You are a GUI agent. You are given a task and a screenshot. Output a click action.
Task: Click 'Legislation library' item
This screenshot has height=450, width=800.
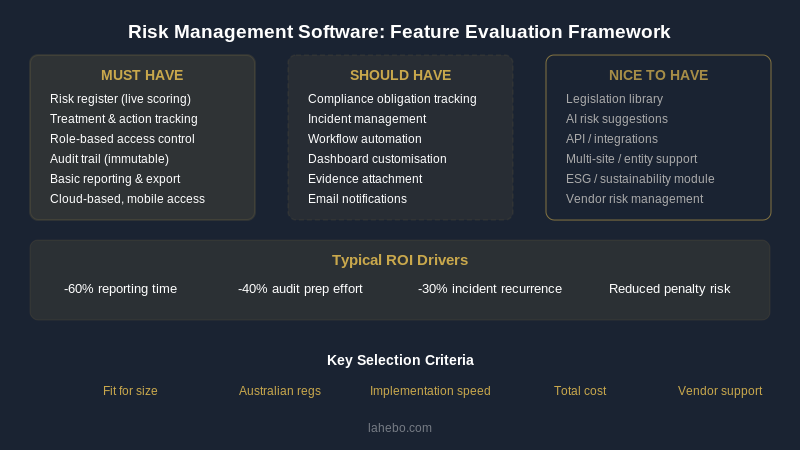(x=614, y=99)
